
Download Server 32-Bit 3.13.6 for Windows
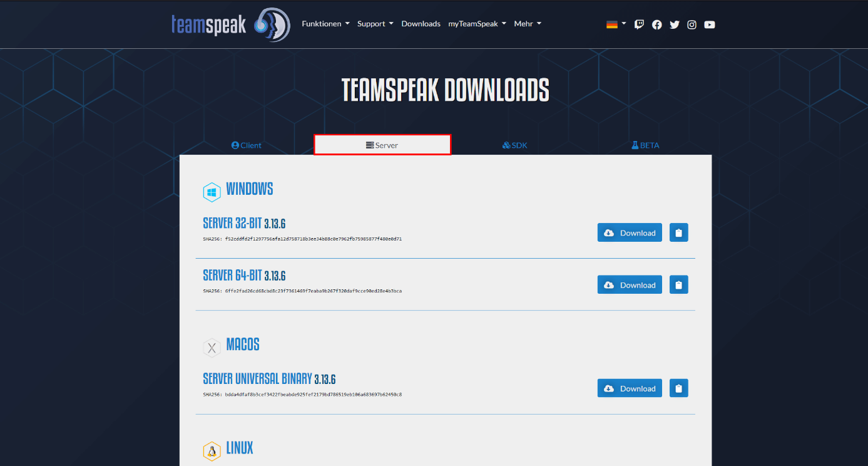(x=630, y=232)
